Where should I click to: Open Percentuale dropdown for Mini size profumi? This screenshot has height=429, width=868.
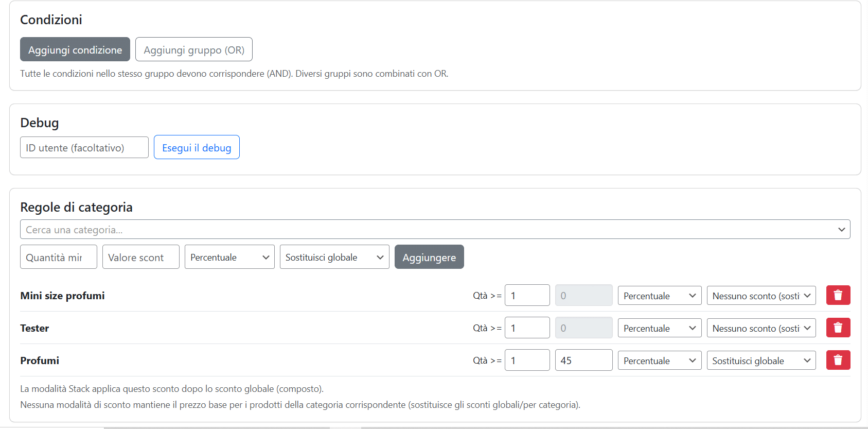tap(659, 296)
